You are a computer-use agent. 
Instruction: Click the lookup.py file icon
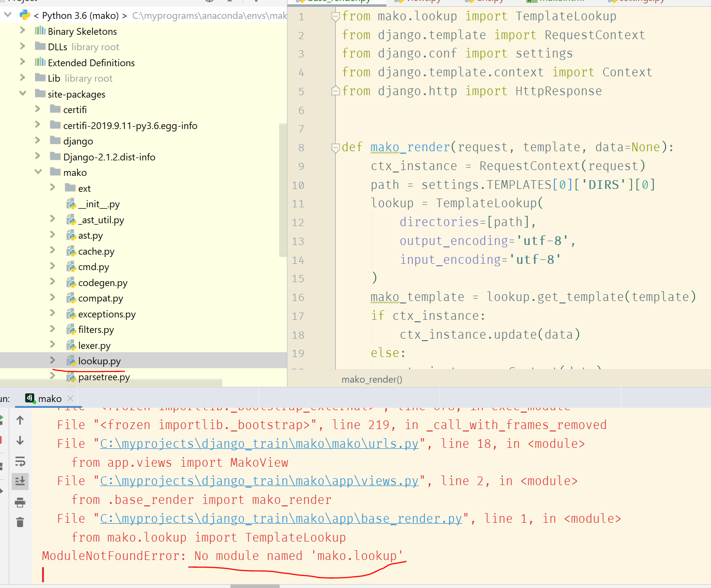click(71, 361)
